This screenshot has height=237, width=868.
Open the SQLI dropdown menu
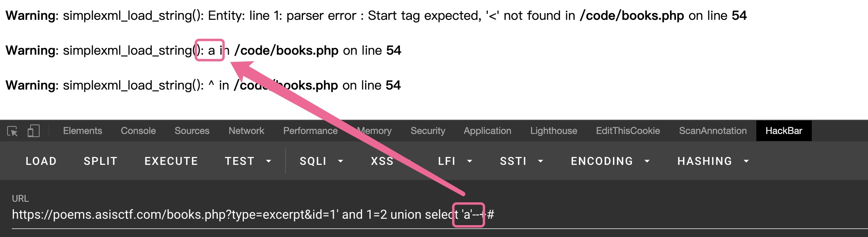coord(321,161)
